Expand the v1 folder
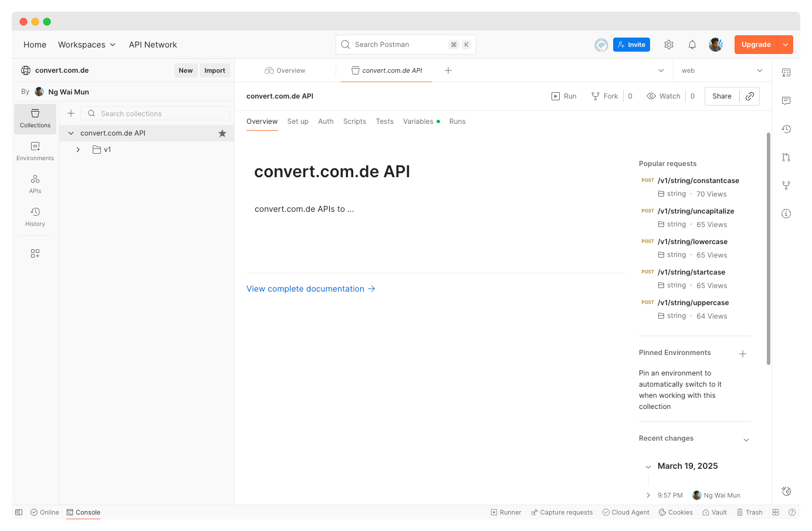The height and width of the screenshot is (531, 812). click(78, 150)
